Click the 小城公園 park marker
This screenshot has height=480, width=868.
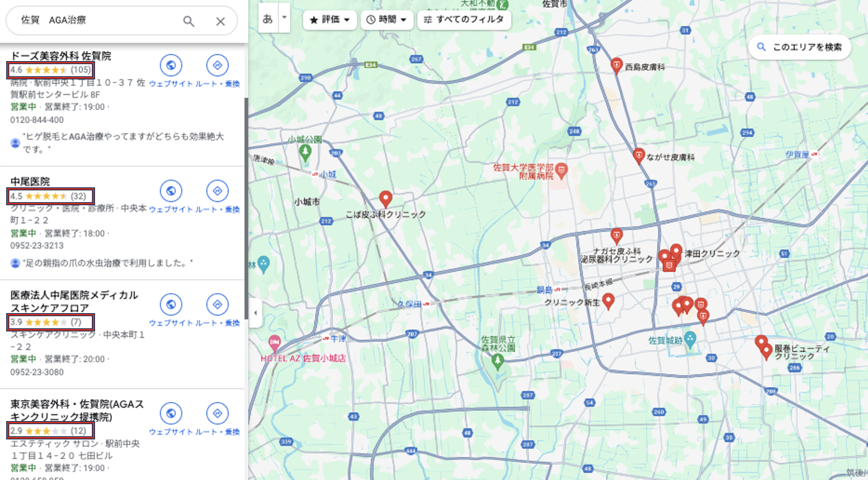point(305,152)
